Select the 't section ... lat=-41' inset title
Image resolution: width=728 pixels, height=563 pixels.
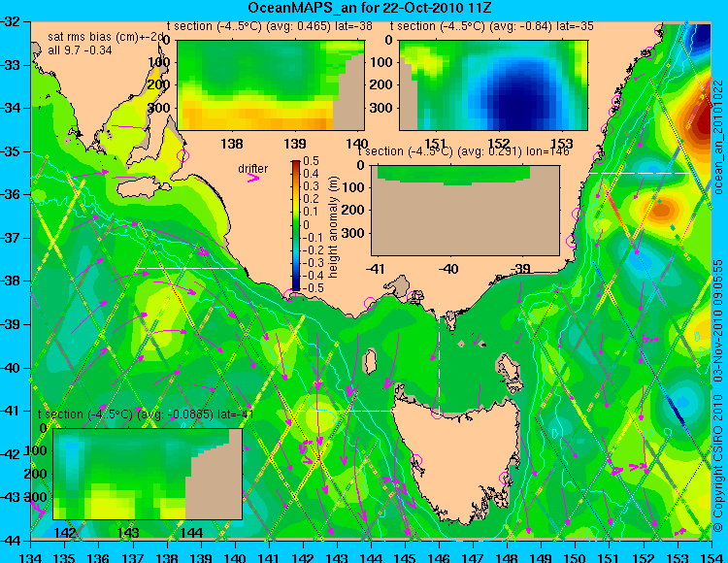[146, 414]
